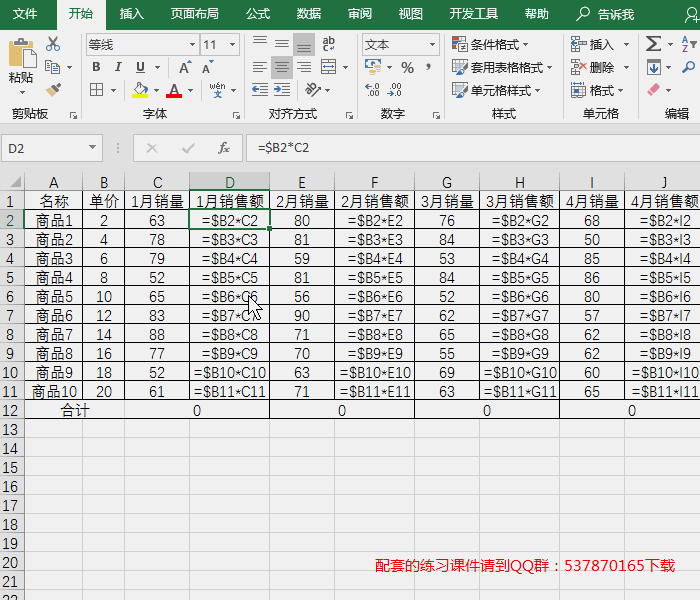Toggle Bold formatting
The width and height of the screenshot is (700, 600).
pyautogui.click(x=96, y=67)
